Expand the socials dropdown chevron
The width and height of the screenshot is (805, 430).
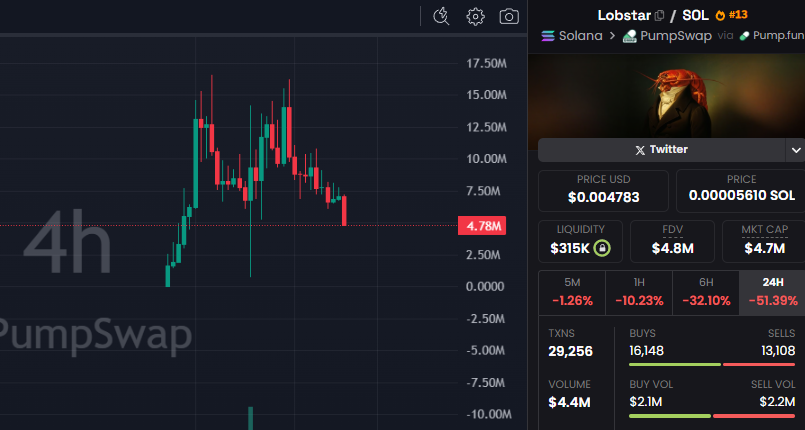(796, 150)
